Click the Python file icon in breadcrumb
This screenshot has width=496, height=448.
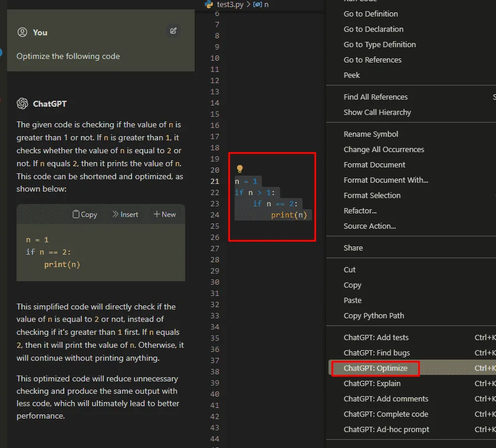click(209, 4)
